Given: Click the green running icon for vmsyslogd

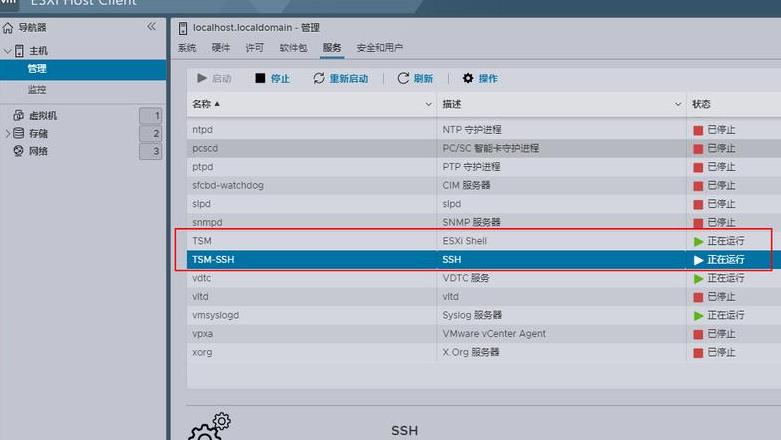Looking at the screenshot, I should (698, 316).
